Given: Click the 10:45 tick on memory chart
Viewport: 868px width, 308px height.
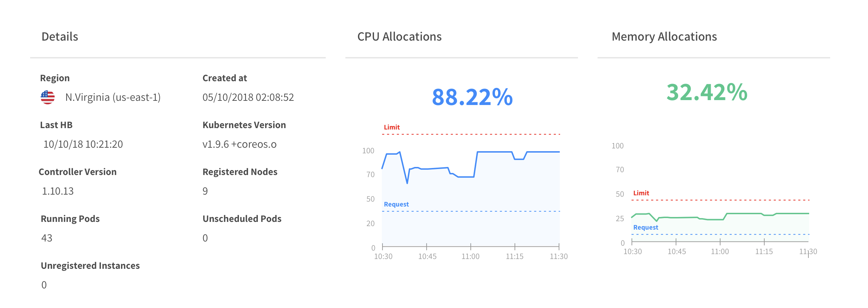Looking at the screenshot, I should 676,252.
